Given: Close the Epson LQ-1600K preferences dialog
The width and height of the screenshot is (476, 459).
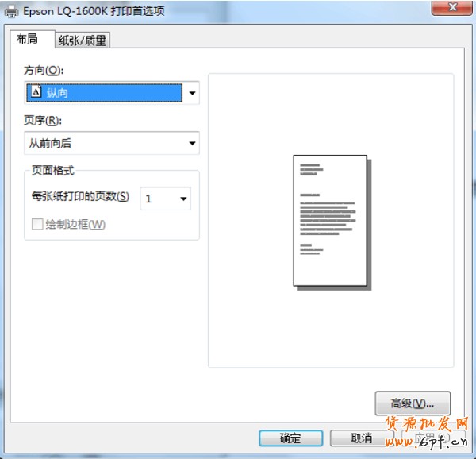Looking at the screenshot, I should (455, 8).
